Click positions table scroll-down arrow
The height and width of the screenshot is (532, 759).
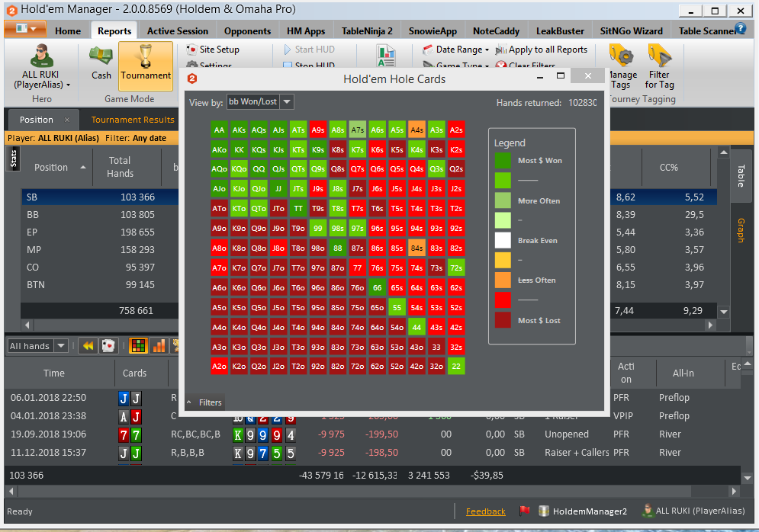[724, 312]
